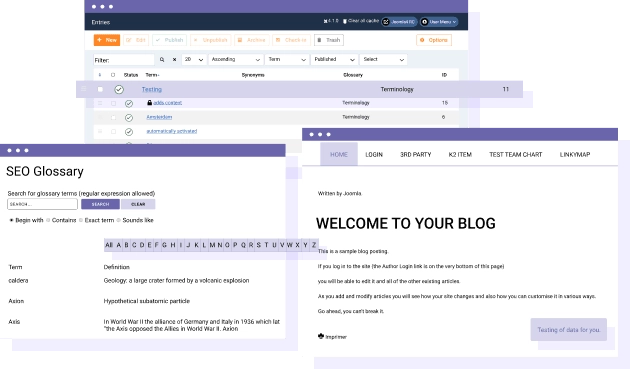Open the LINKYMAP menu item
Viewport: 630px width, 369px height.
coord(575,154)
